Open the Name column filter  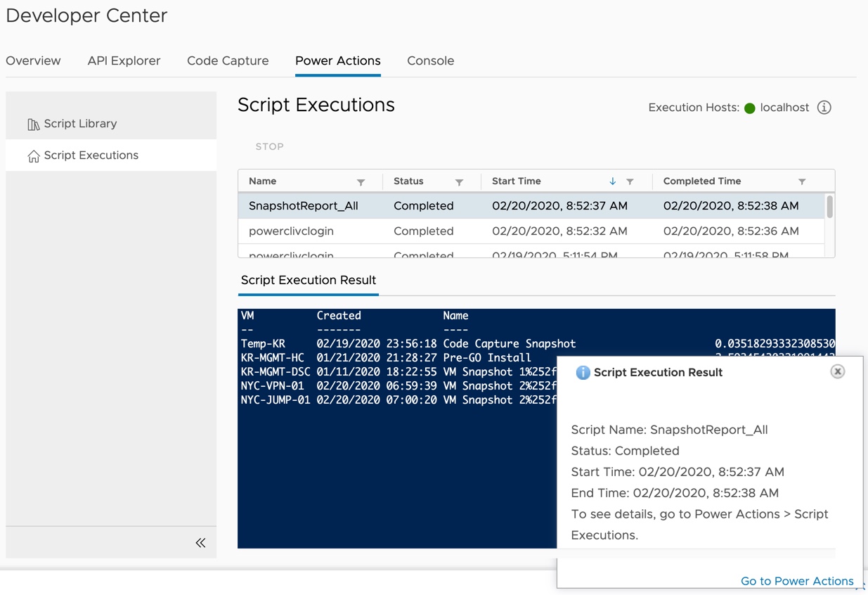pos(361,182)
